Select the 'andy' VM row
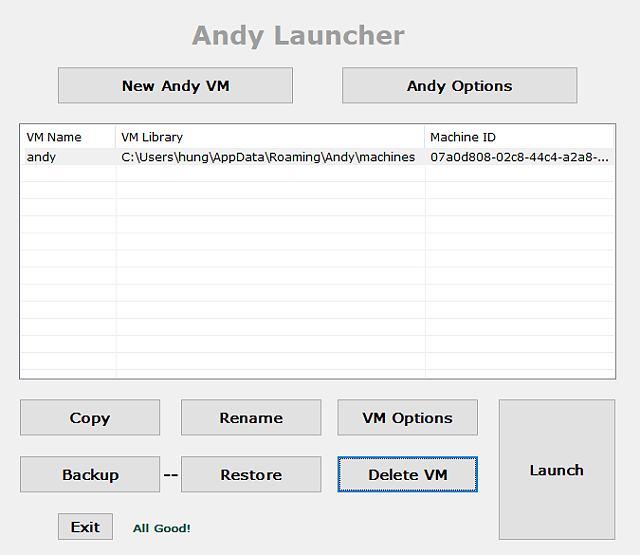 [317, 157]
